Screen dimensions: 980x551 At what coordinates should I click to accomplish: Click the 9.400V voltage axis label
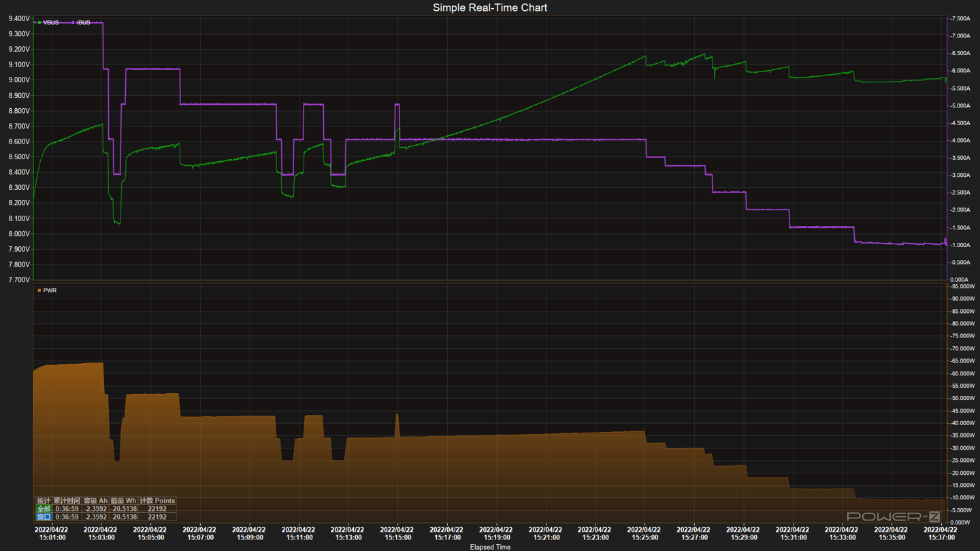tap(19, 18)
